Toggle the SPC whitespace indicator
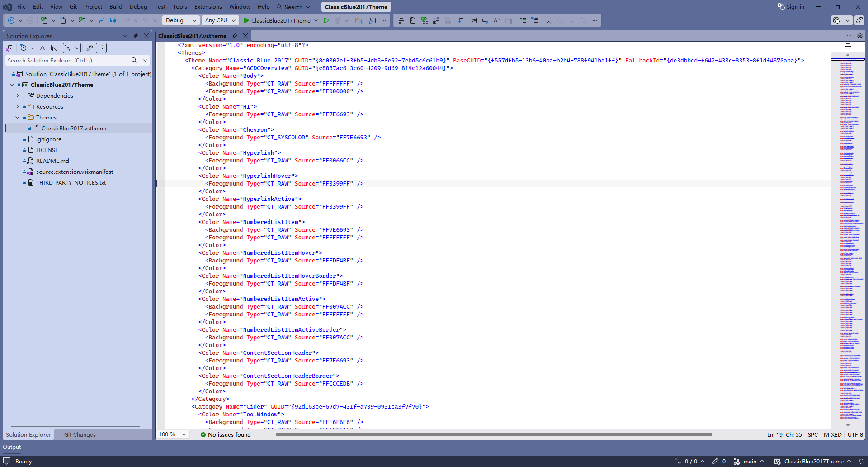 813,434
